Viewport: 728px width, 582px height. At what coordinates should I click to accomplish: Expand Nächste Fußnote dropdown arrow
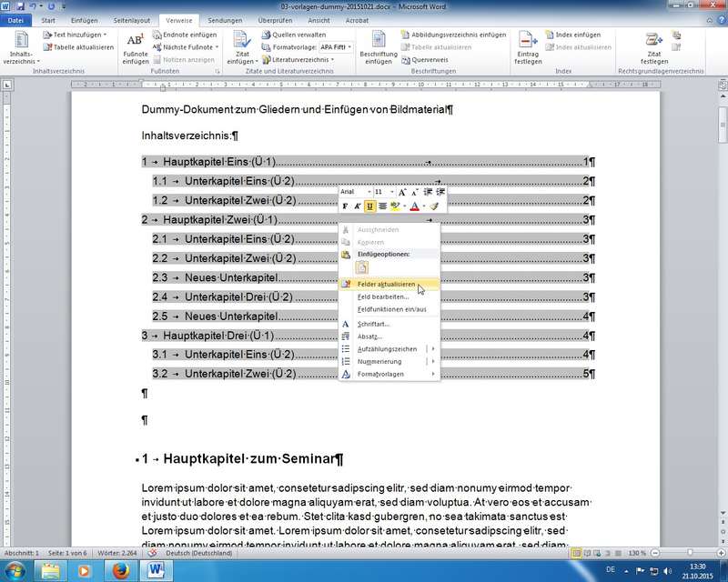[217, 47]
